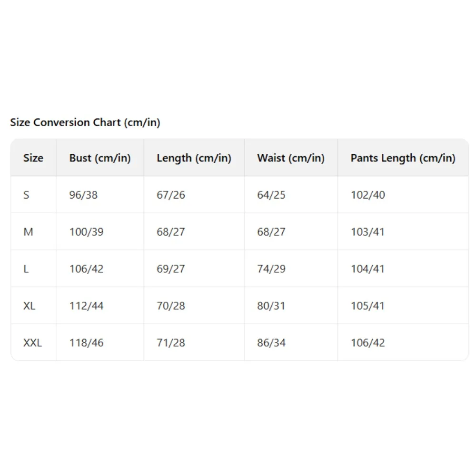Click length value 70/28
Screen dimensions: 476x476
170,306
